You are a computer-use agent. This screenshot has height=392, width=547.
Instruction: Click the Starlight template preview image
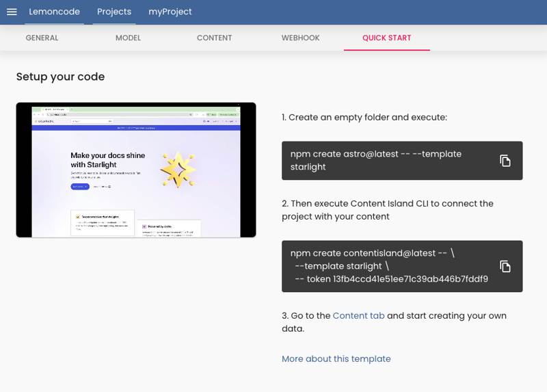point(135,170)
